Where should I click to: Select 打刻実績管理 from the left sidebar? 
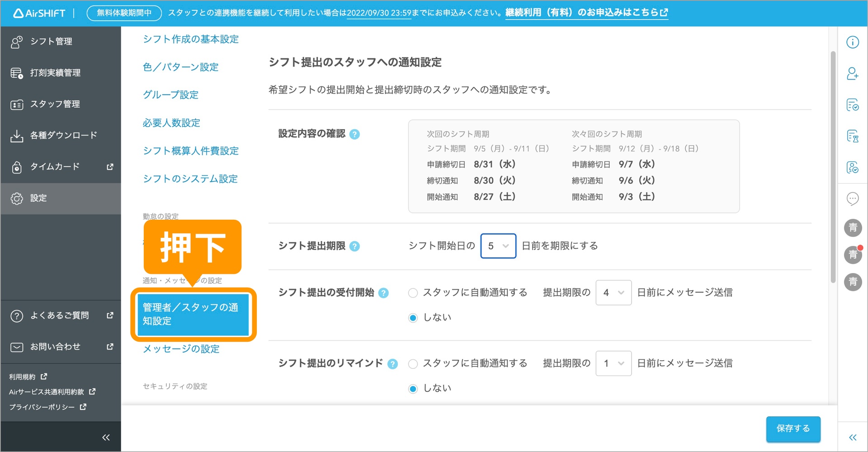(55, 72)
